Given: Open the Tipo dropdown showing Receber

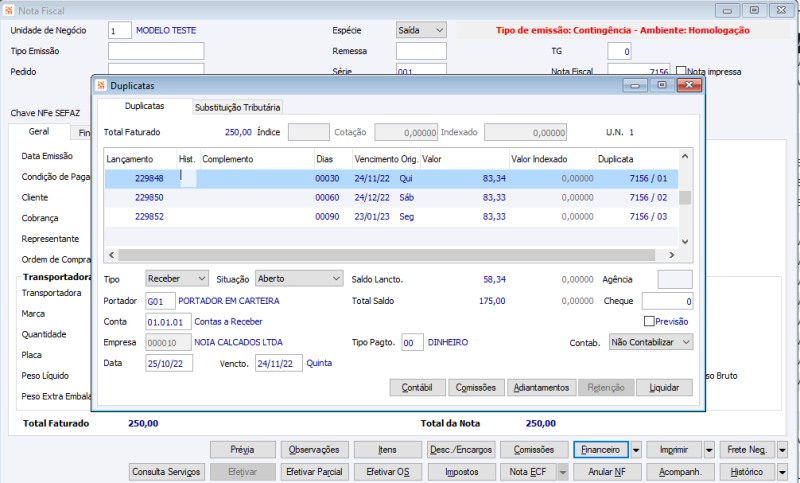Looking at the screenshot, I should pos(177,278).
